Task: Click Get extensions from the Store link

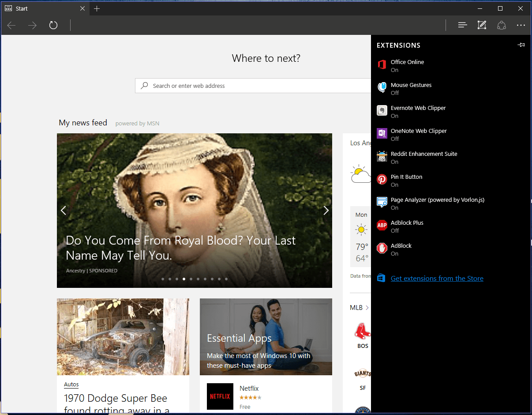Action: tap(437, 278)
